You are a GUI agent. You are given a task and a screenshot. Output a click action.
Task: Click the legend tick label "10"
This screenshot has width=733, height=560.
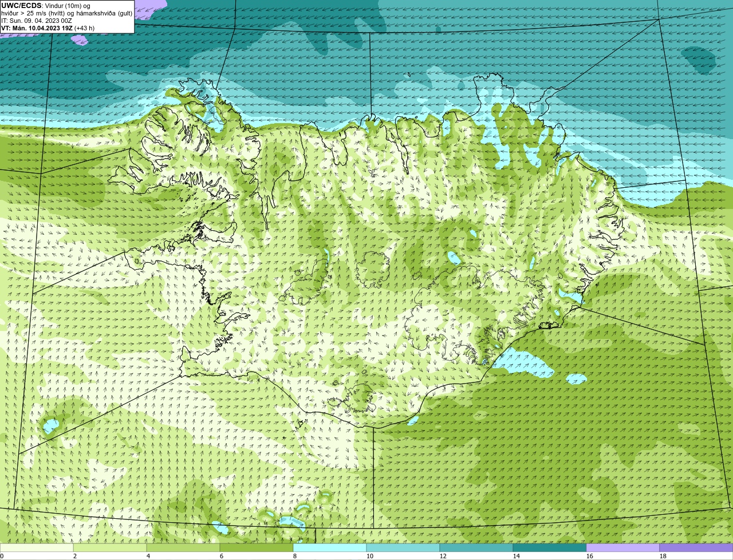click(370, 556)
